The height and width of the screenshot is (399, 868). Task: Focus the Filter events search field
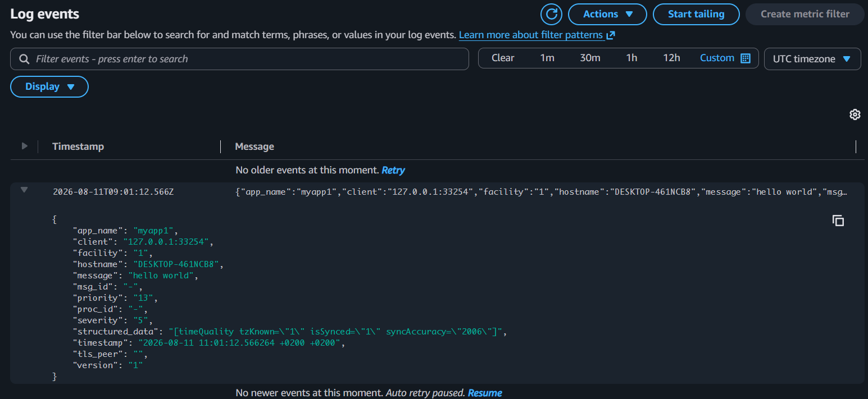239,59
